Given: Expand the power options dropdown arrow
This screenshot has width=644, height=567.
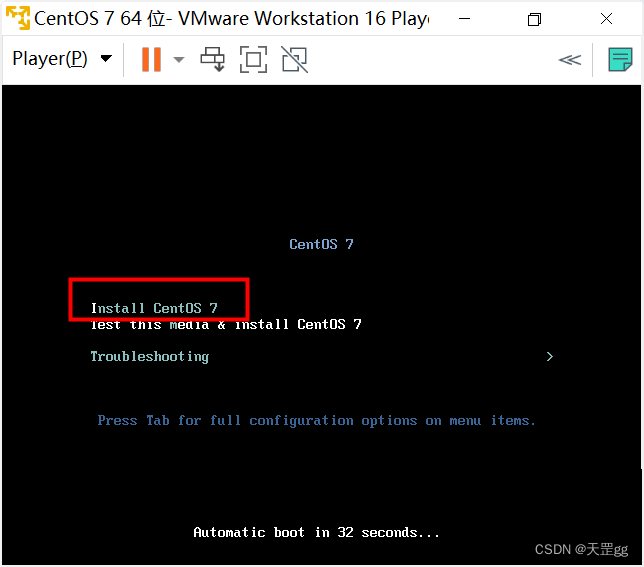Looking at the screenshot, I should click(x=179, y=60).
